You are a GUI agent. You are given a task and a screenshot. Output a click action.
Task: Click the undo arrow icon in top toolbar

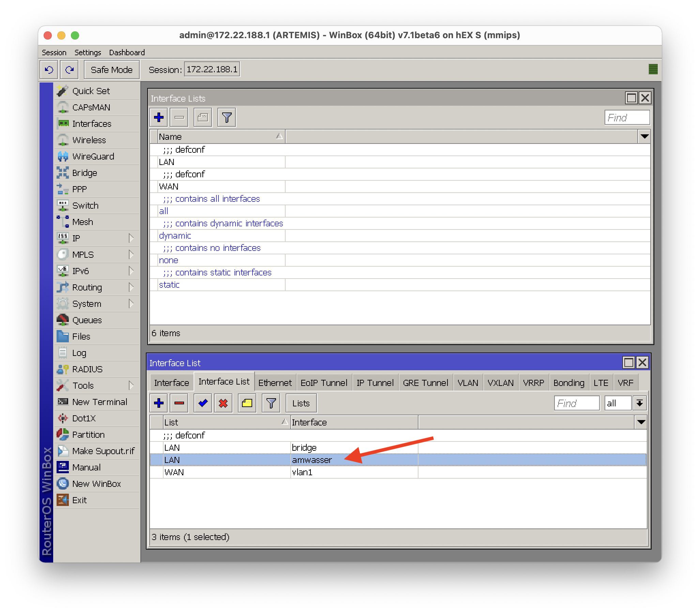[x=49, y=70]
